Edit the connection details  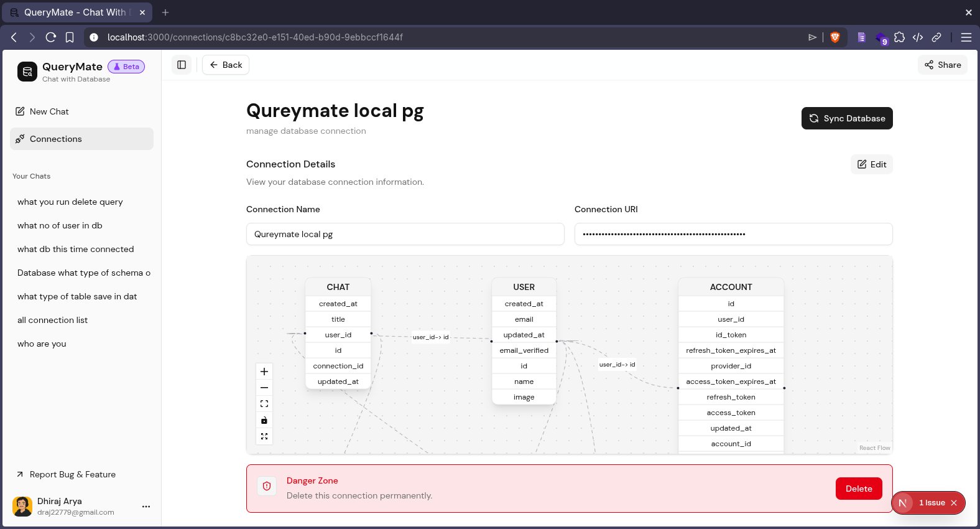pyautogui.click(x=872, y=164)
